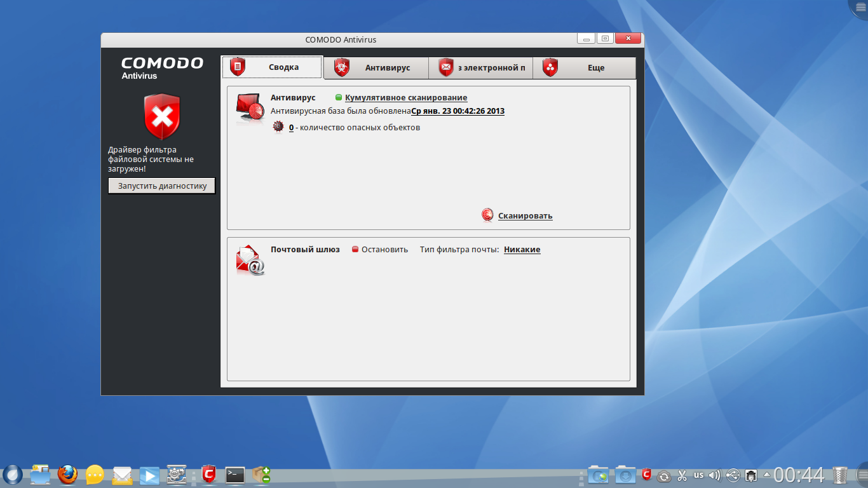Open the downloads folder widget
Viewport: 868px width, 488px height.
625,475
